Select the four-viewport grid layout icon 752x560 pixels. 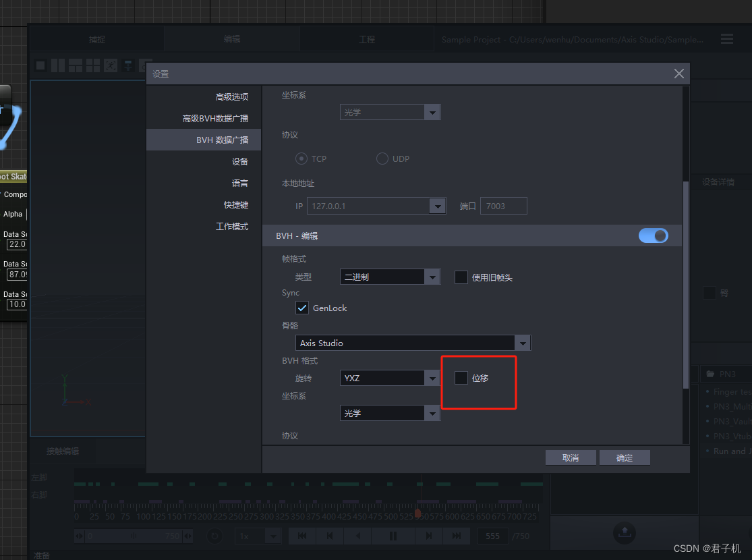[x=92, y=65]
